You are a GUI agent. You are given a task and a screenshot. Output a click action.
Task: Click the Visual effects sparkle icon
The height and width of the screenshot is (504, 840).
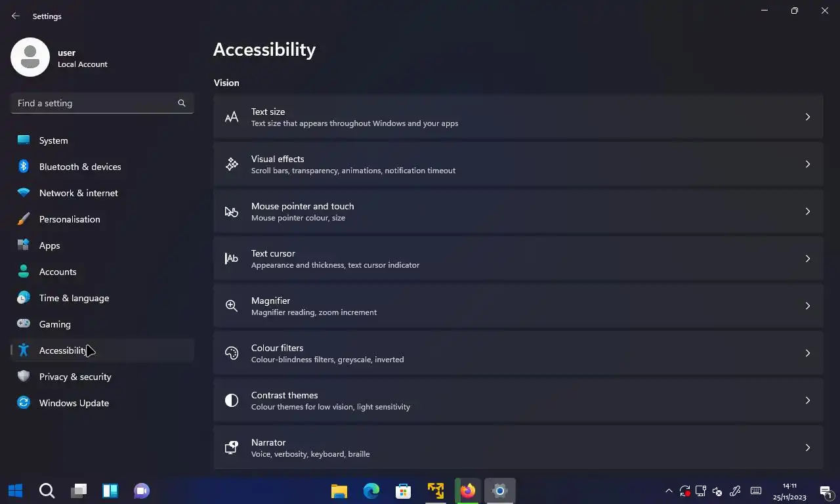click(x=232, y=164)
